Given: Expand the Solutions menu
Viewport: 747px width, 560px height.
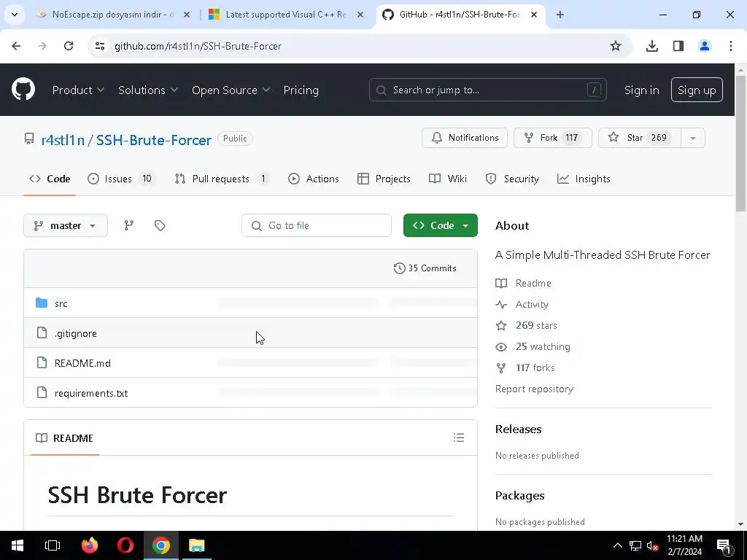Looking at the screenshot, I should pos(147,90).
